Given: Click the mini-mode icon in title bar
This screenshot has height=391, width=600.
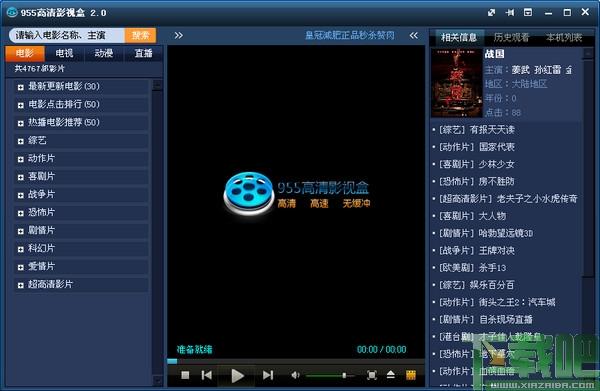Looking at the screenshot, I should [492, 13].
